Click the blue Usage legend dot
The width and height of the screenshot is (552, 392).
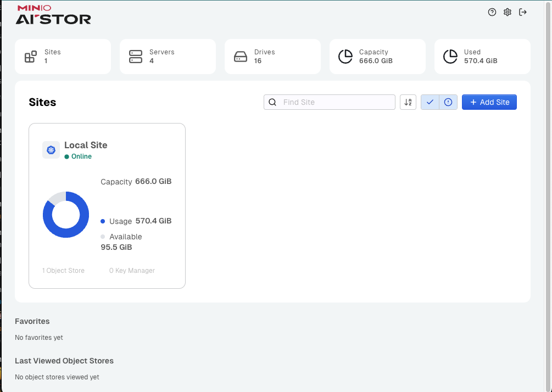point(103,221)
